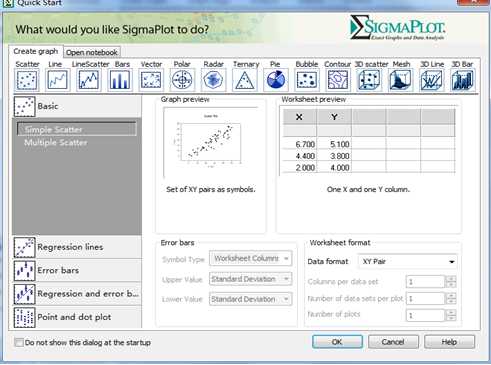This screenshot has width=491, height=365.
Task: Choose the Mesh plot icon
Action: [x=400, y=80]
